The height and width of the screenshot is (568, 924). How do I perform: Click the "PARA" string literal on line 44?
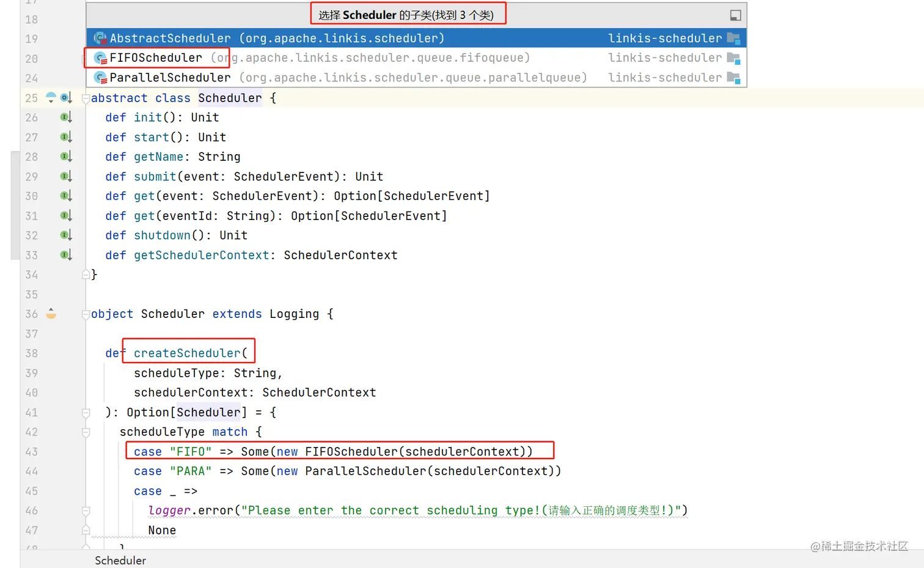(191, 471)
